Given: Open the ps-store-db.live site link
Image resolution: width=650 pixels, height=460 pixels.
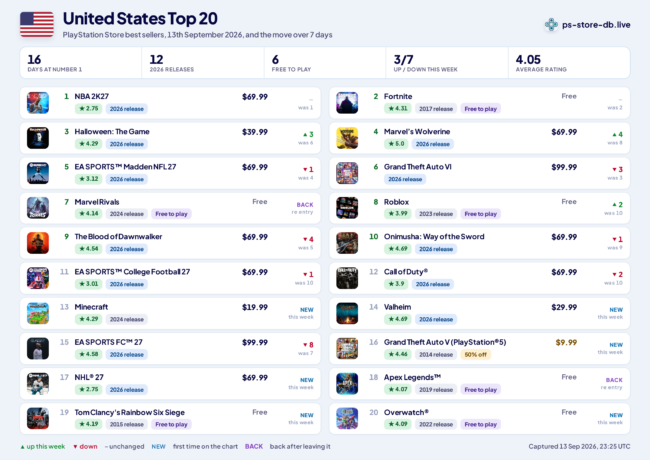Looking at the screenshot, I should pos(596,25).
